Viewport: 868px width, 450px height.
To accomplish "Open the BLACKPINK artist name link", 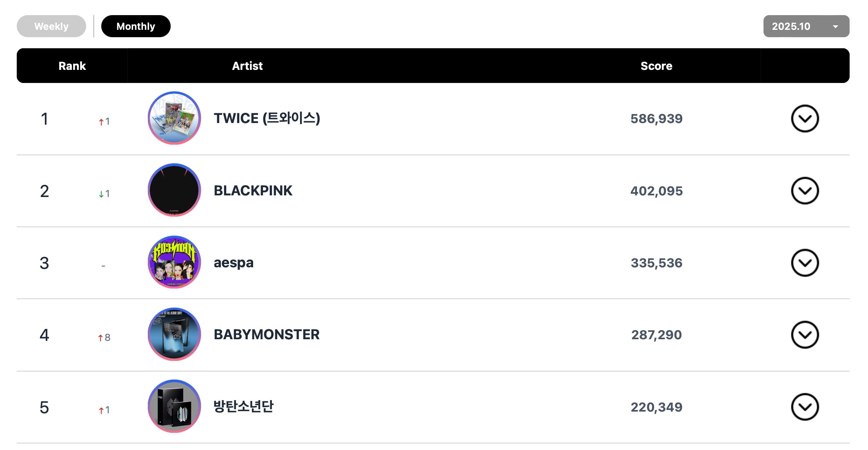I will [x=253, y=190].
